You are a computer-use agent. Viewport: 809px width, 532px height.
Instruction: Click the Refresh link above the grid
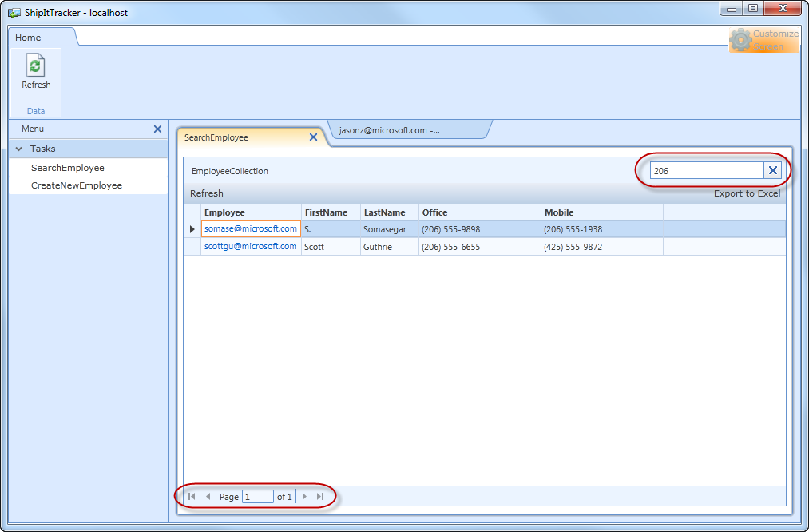pyautogui.click(x=206, y=193)
